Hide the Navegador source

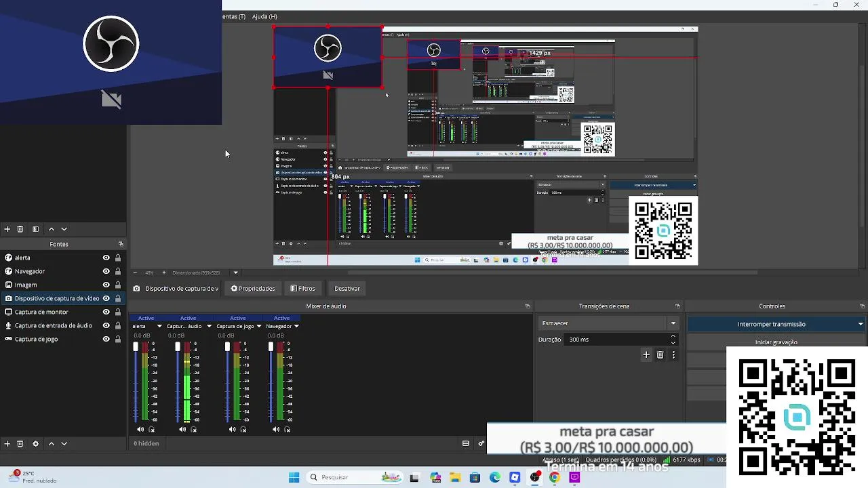click(x=106, y=271)
